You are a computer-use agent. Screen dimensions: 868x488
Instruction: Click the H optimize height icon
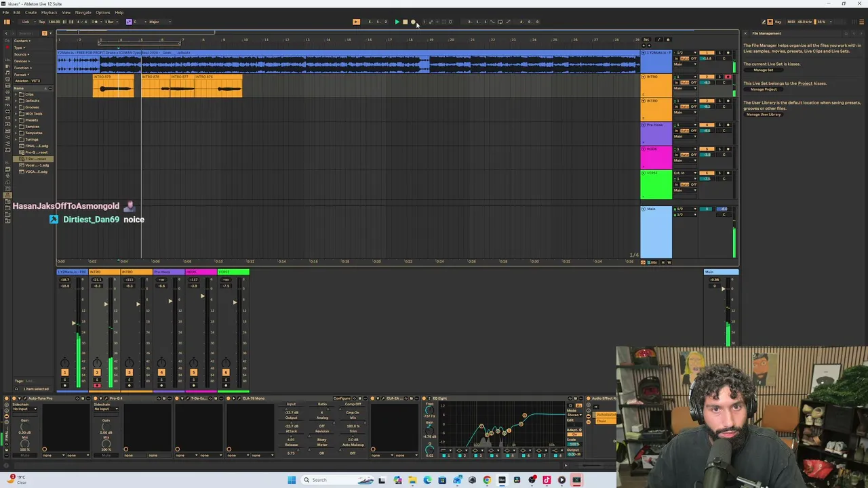[663, 262]
